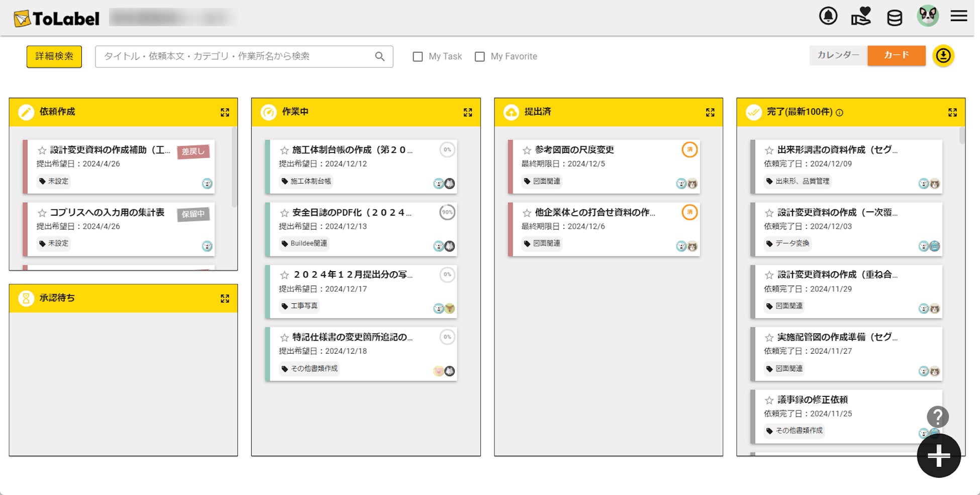
Task: Click the 済 badge on 他企業体との打合せ資料 card
Action: click(690, 212)
